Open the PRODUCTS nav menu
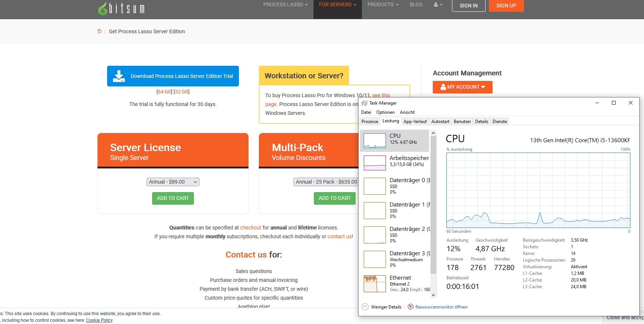 [383, 5]
